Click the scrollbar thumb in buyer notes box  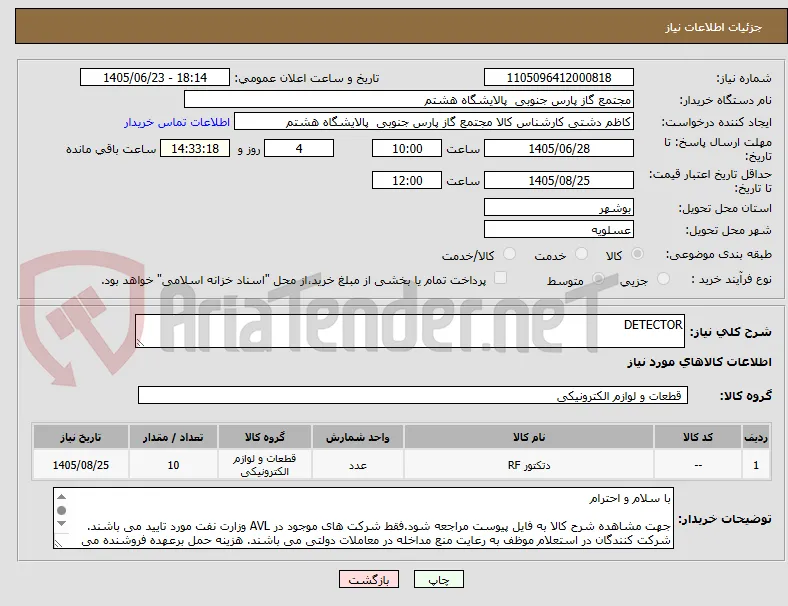point(61,511)
